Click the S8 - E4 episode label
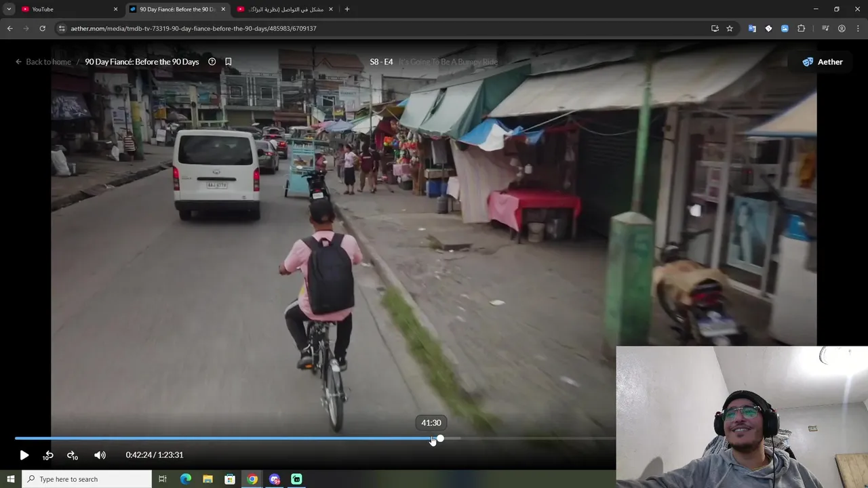This screenshot has width=868, height=488. coord(381,62)
